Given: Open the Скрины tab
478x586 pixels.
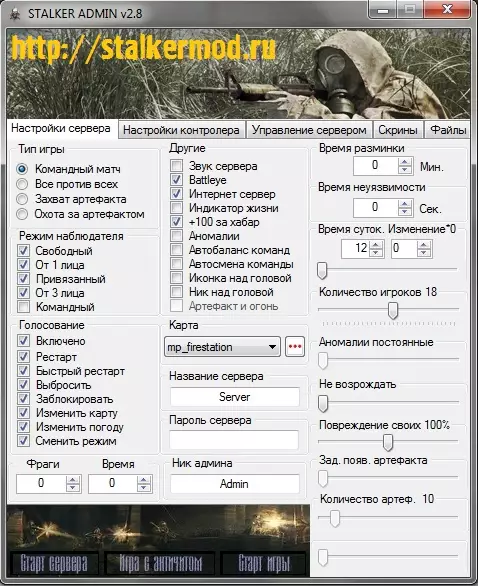Looking at the screenshot, I should (398, 130).
